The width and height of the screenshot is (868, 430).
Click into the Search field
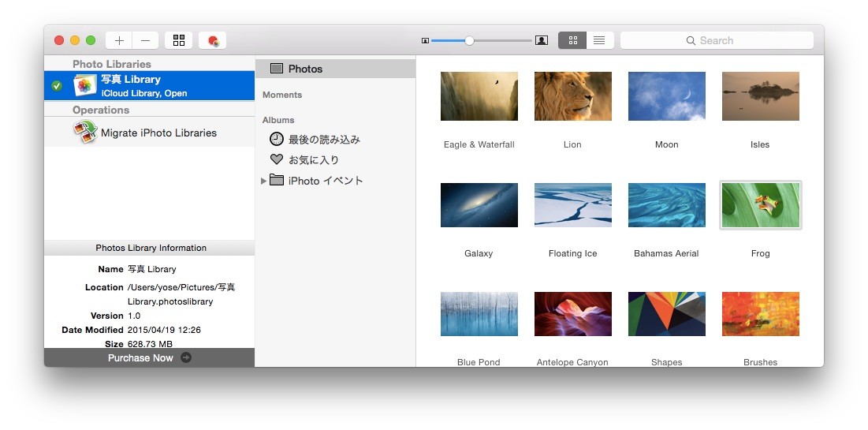(717, 40)
